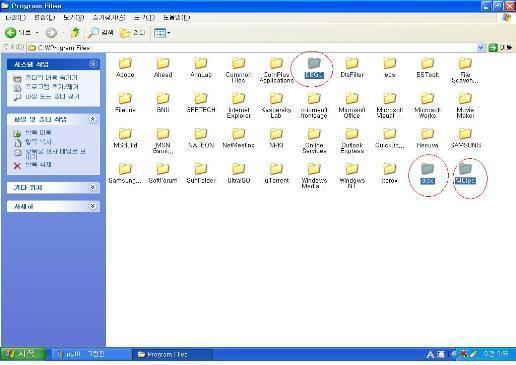The image size is (516, 365).
Task: Expand the address bar dropdown arrow
Action: tap(481, 48)
